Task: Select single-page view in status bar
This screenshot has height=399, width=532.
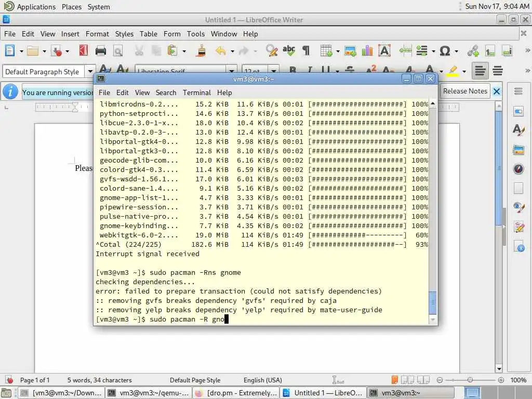Action: coord(395,380)
